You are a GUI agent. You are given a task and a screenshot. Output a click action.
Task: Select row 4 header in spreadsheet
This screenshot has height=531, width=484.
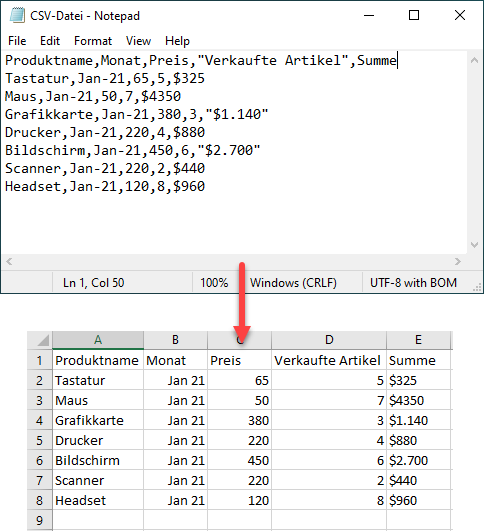click(x=40, y=420)
